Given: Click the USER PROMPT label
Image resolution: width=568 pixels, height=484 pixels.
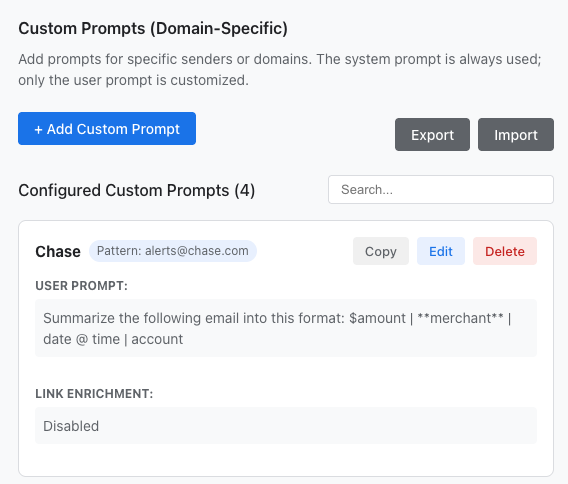Looking at the screenshot, I should coord(82,285).
